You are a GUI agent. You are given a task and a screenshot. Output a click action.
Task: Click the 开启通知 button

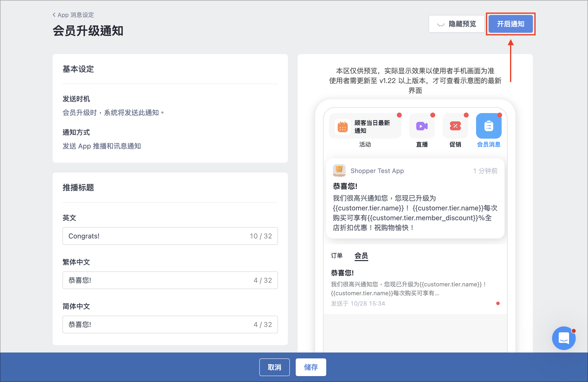point(511,24)
